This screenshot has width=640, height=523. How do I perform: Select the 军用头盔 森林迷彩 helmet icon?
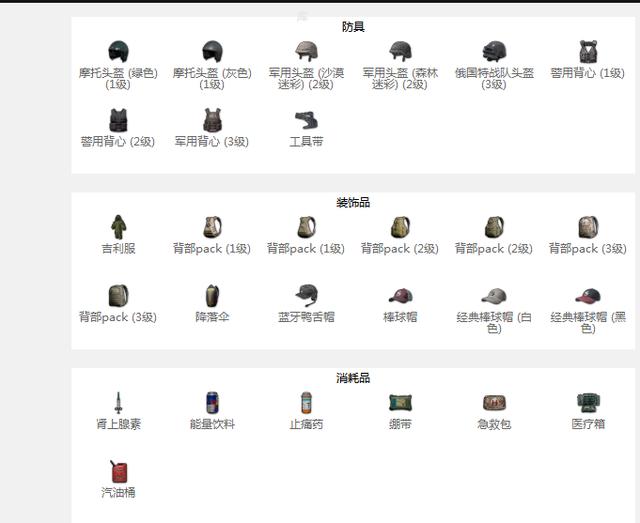point(400,51)
